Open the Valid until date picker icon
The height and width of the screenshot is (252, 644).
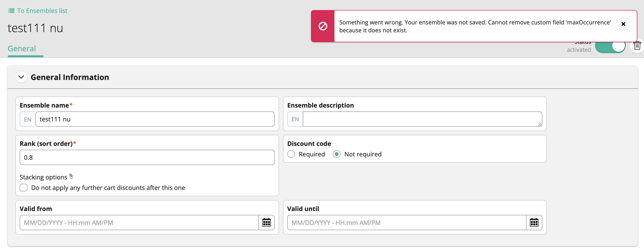click(534, 223)
